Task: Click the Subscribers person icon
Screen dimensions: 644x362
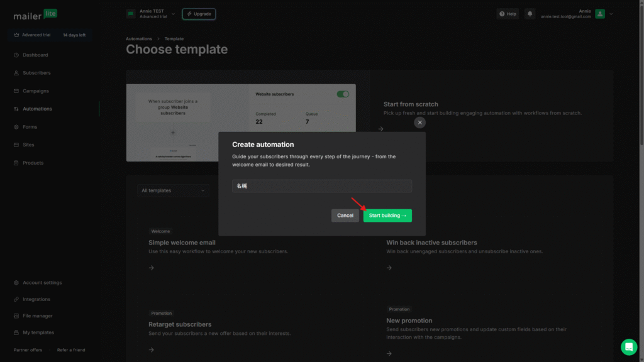Action: (16, 73)
